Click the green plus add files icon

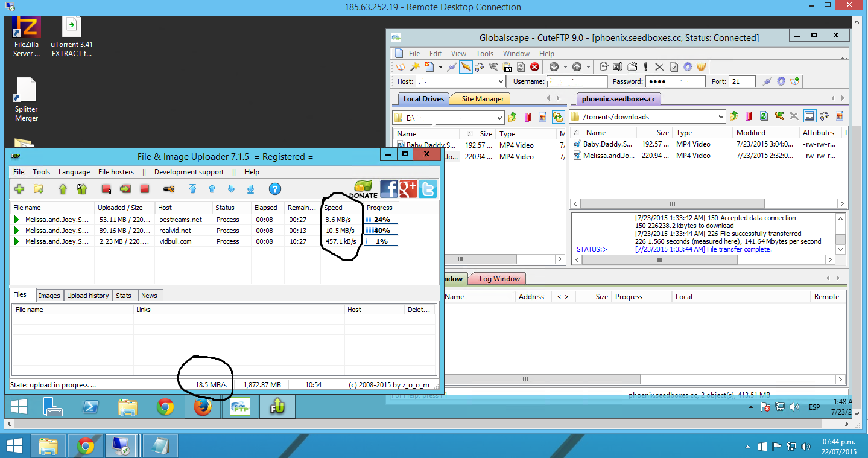pyautogui.click(x=19, y=189)
